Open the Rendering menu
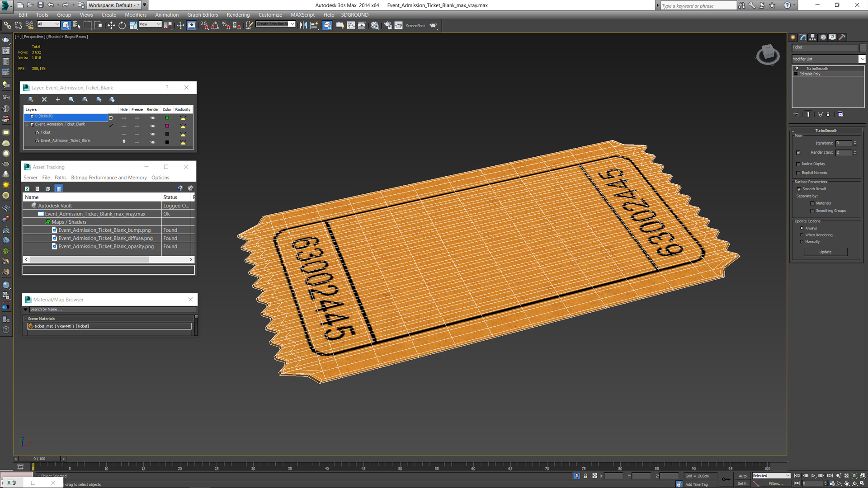 point(238,15)
